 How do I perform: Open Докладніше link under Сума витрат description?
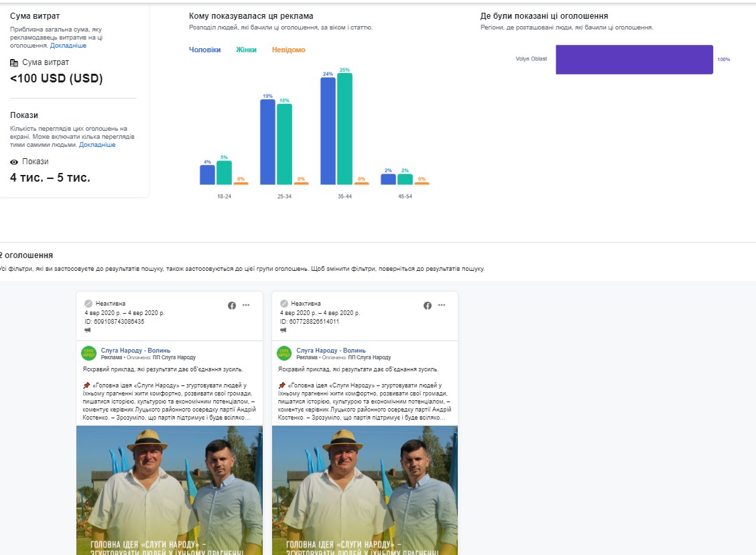coord(68,46)
